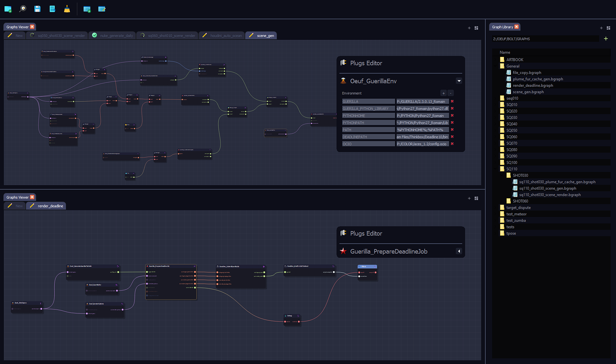Collapse the Oeuf_GuerillaEnv section arrow
The image size is (616, 364).
click(x=459, y=81)
